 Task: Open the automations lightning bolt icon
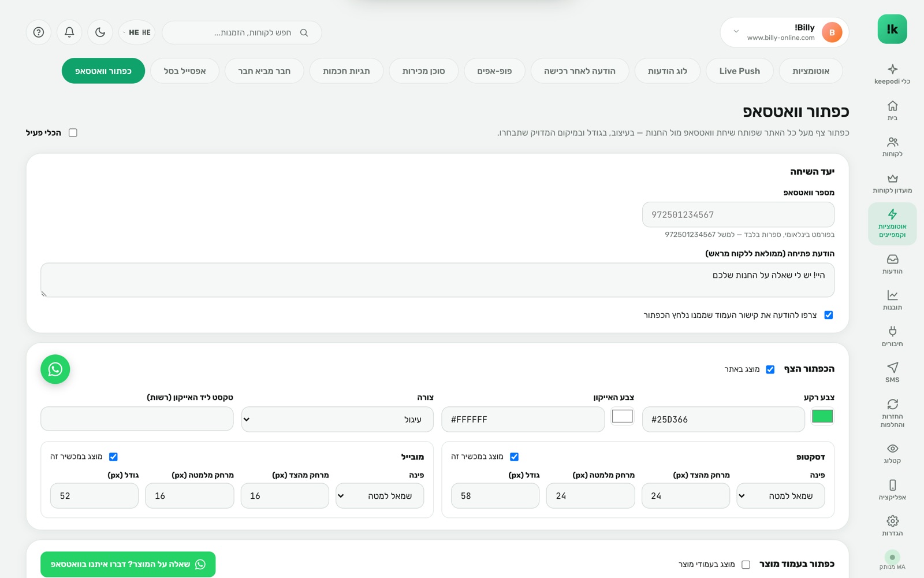point(892,214)
